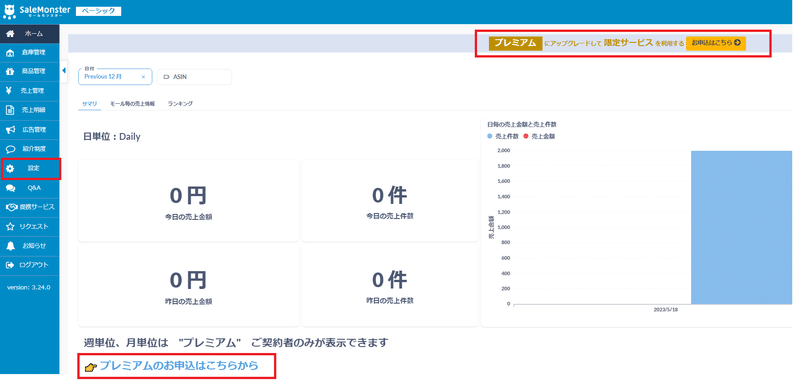Click the 昨日の売上金額 0円 card
Image resolution: width=800 pixels, height=384 pixels.
(188, 285)
